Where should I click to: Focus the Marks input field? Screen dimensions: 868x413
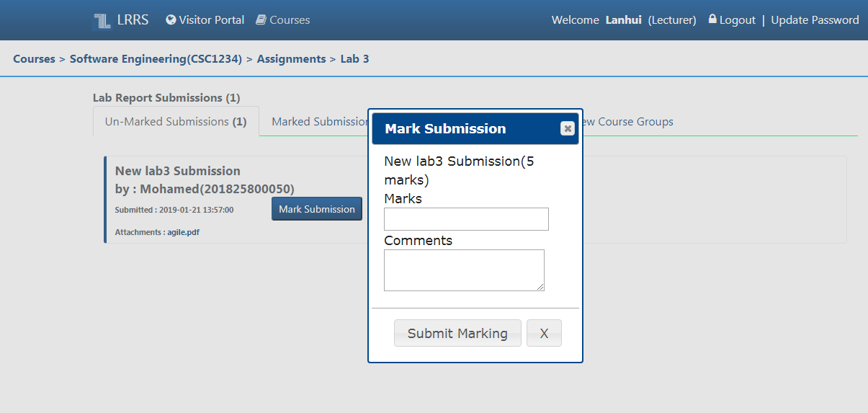point(466,219)
